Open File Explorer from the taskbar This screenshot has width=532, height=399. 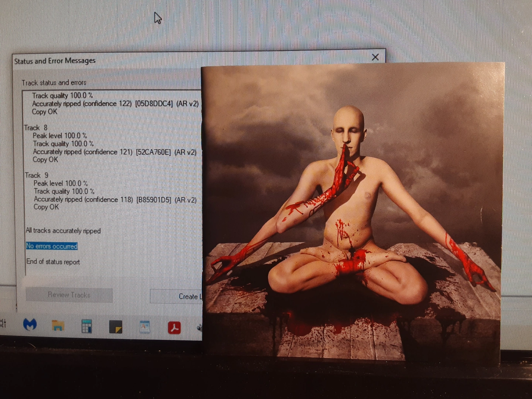(58, 325)
